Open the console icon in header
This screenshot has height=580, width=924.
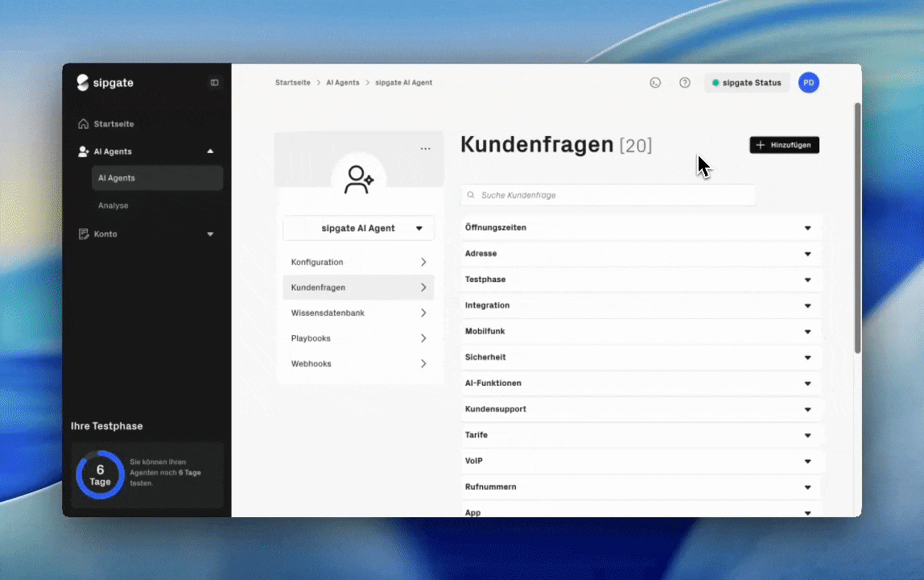(655, 83)
